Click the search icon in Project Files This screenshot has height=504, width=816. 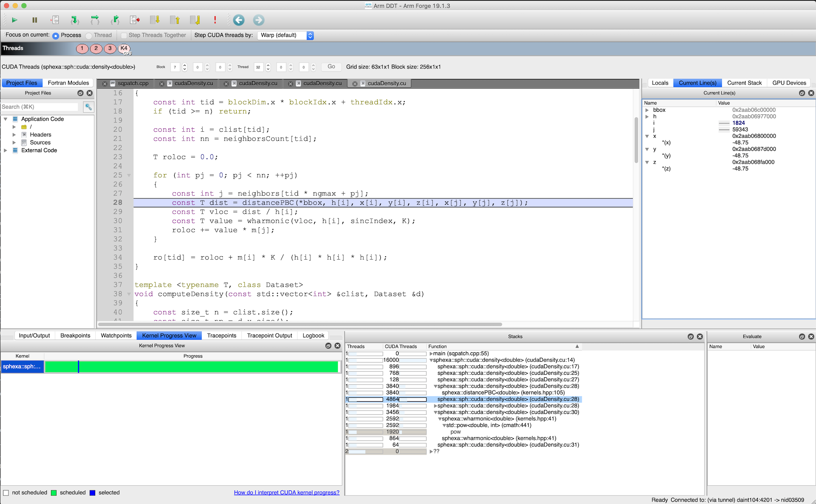pos(88,107)
